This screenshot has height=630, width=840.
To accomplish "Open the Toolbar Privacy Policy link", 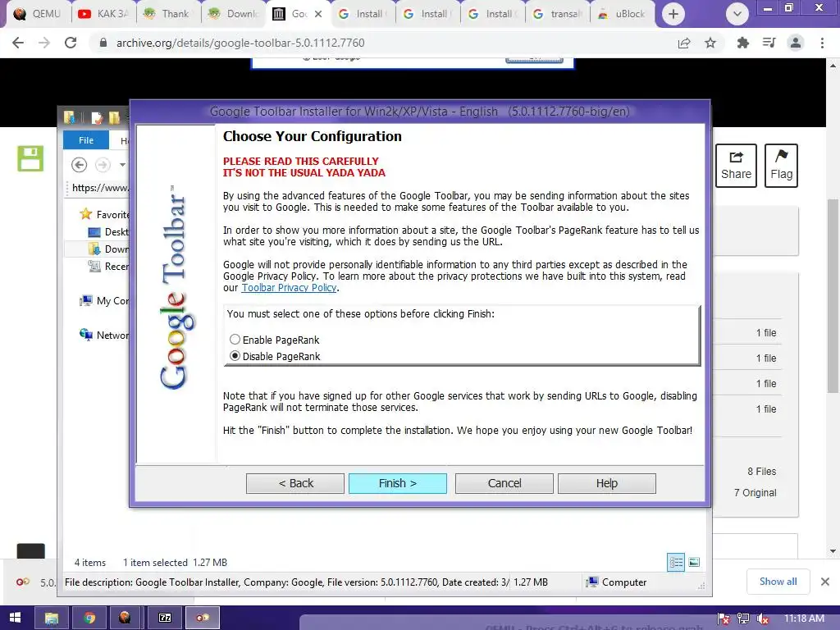I will tap(289, 288).
